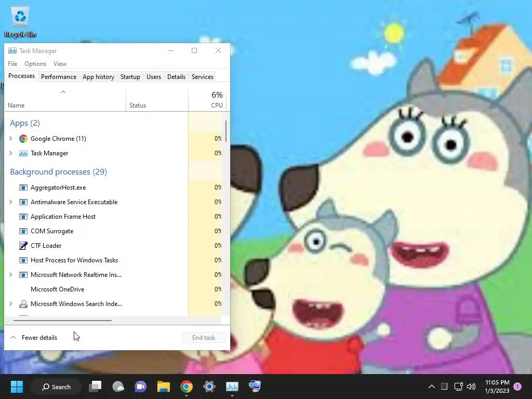Switch to the Startup tab

130,77
